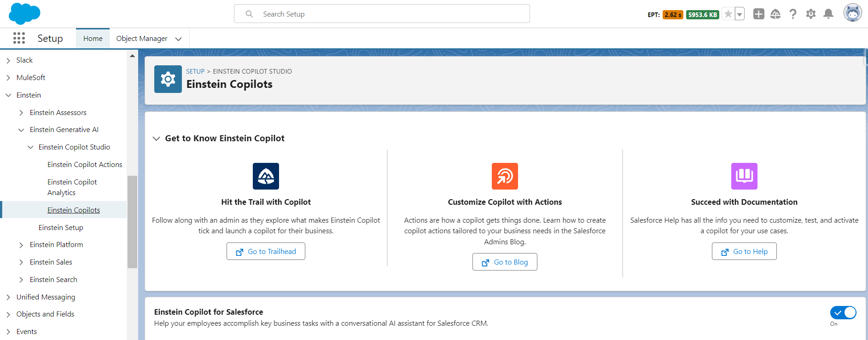Image resolution: width=868 pixels, height=340 pixels.
Task: Click the "Einstein Copilot for Salesforce" heading
Action: [209, 312]
